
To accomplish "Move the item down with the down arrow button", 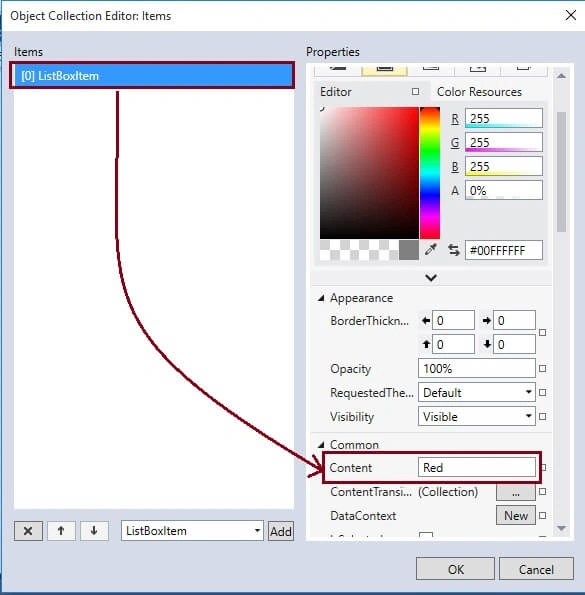I will 94,531.
